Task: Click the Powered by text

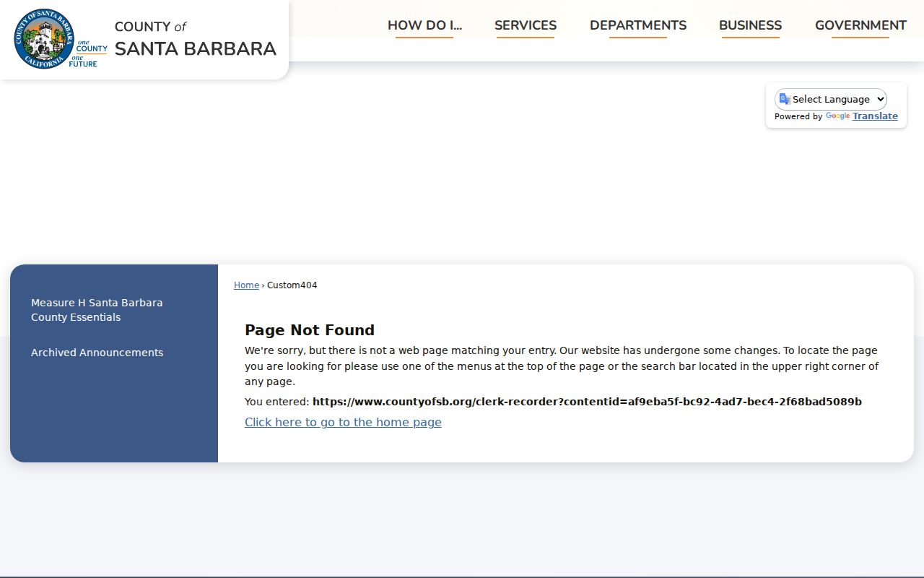Action: pyautogui.click(x=798, y=116)
